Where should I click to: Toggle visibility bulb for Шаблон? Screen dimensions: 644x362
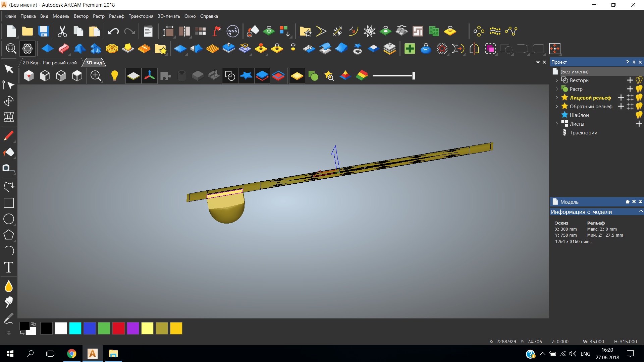639,115
